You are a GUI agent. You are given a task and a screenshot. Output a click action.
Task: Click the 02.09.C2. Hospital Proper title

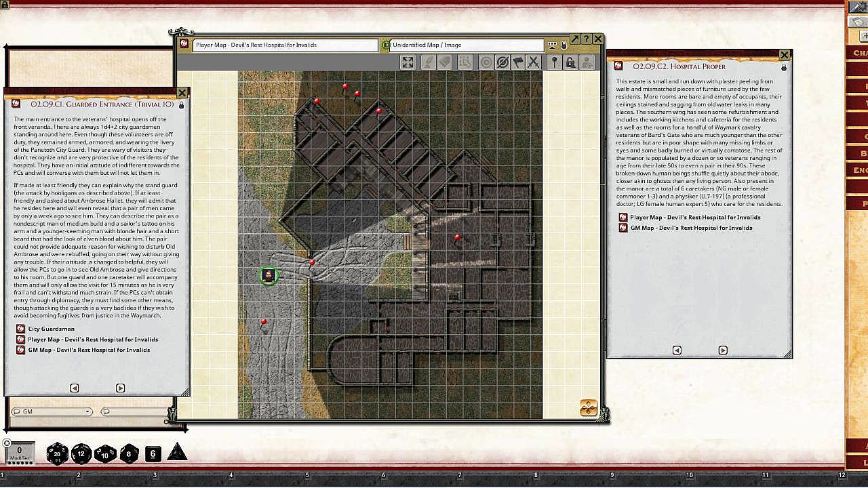click(x=679, y=66)
